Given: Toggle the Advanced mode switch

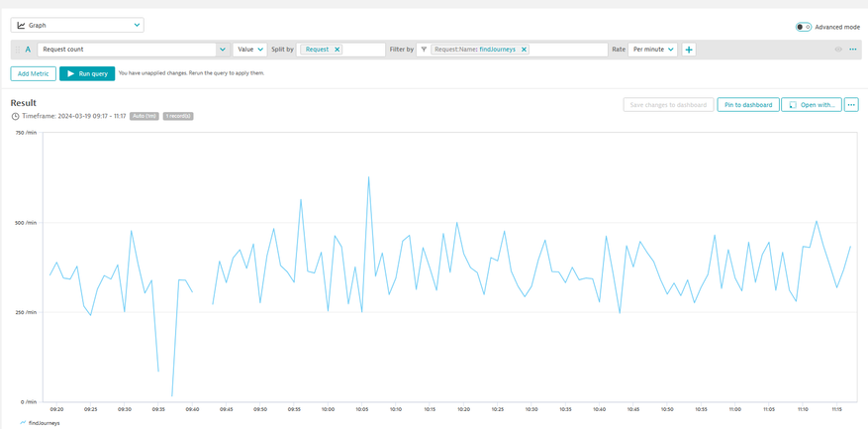Looking at the screenshot, I should 803,27.
